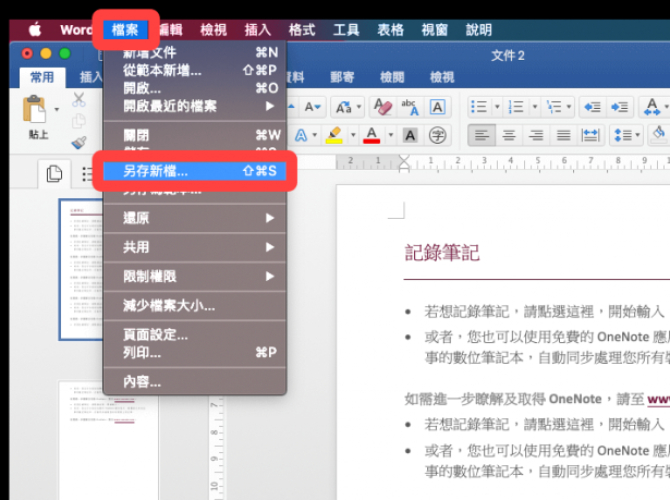The height and width of the screenshot is (500, 670).
Task: Choose 頁面設定... menu item
Action: [195, 335]
